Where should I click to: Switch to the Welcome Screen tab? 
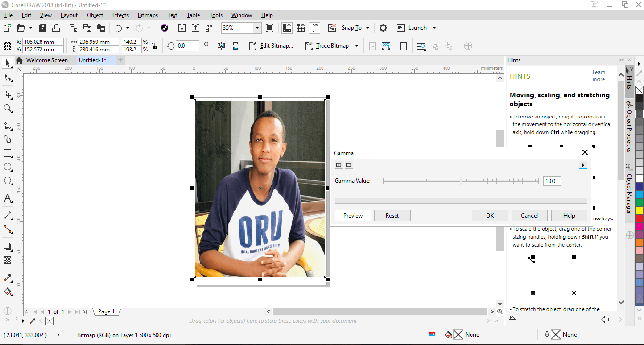pyautogui.click(x=47, y=60)
